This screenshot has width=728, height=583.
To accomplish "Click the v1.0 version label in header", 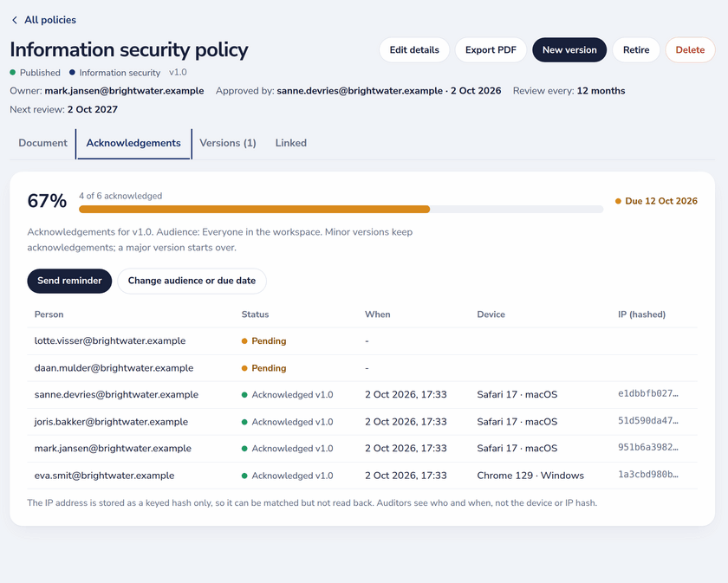I will click(x=178, y=73).
